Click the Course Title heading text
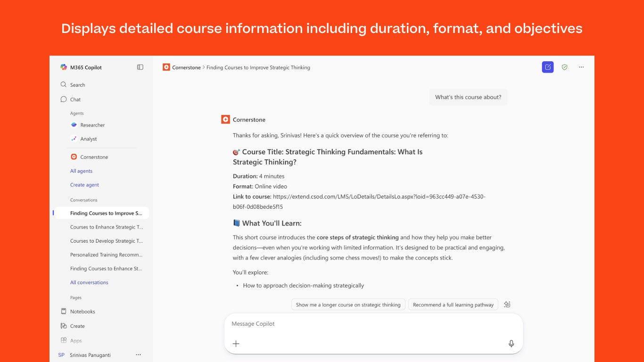Image resolution: width=644 pixels, height=362 pixels. 328,157
